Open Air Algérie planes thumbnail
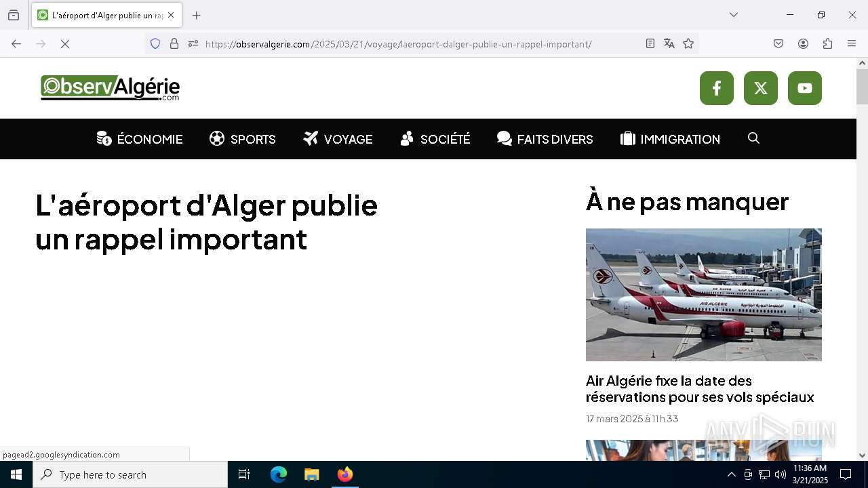Image resolution: width=868 pixels, height=488 pixels. [x=704, y=294]
